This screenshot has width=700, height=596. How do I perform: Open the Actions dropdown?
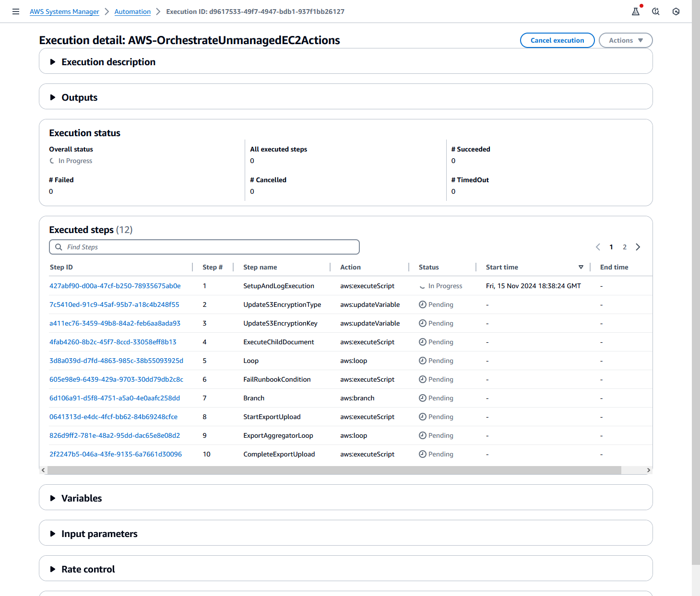(x=626, y=40)
